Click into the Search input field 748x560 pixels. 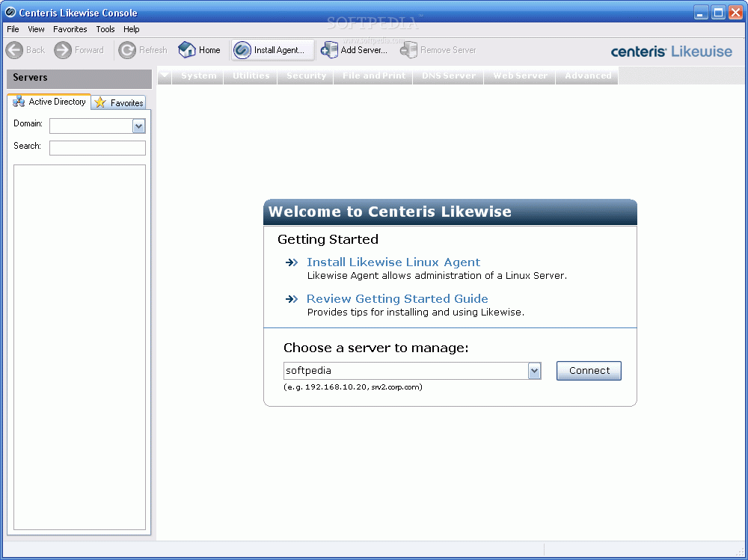click(97, 148)
